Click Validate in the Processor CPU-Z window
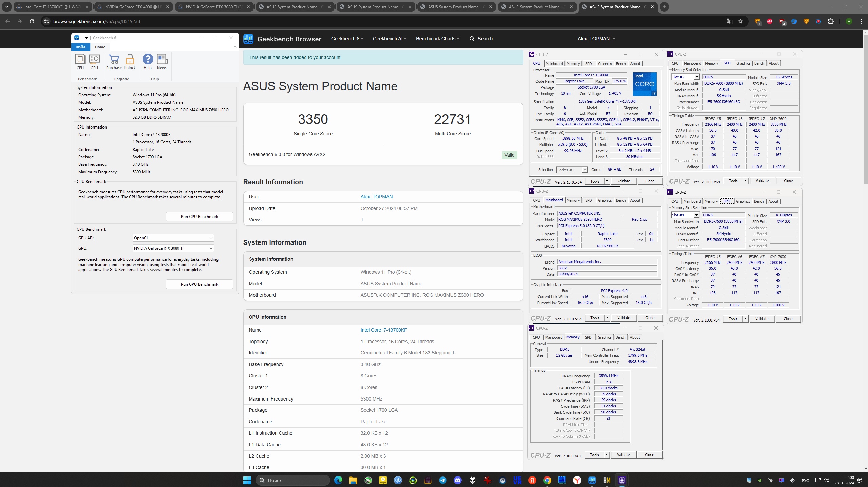The height and width of the screenshot is (487, 868). coord(624,181)
